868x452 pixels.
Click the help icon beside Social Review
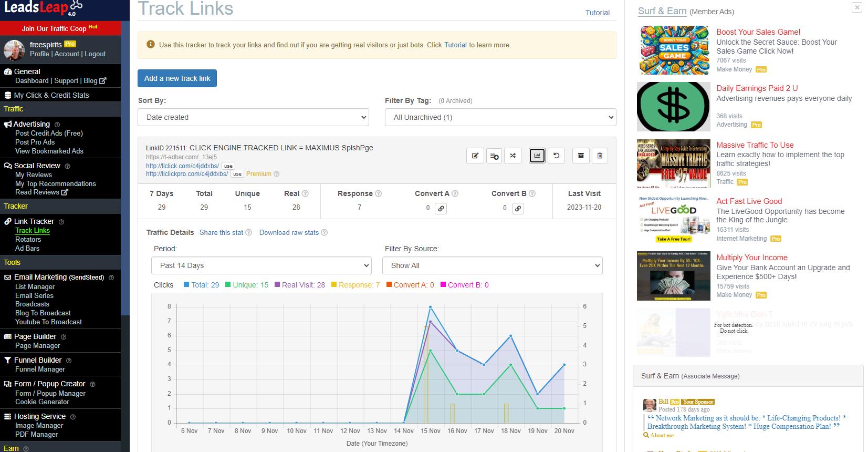67,166
